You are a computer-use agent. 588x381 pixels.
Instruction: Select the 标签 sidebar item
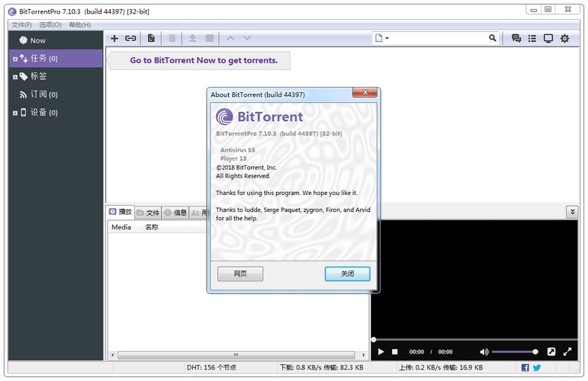point(56,76)
